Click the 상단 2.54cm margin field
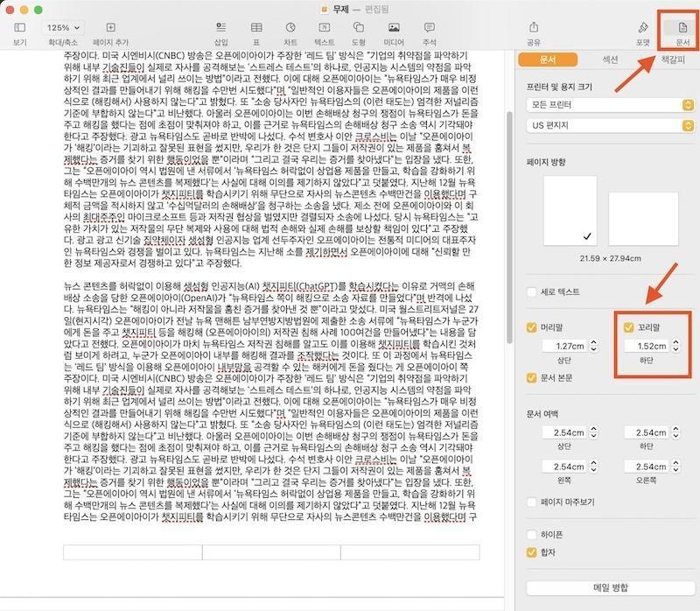 tap(564, 432)
